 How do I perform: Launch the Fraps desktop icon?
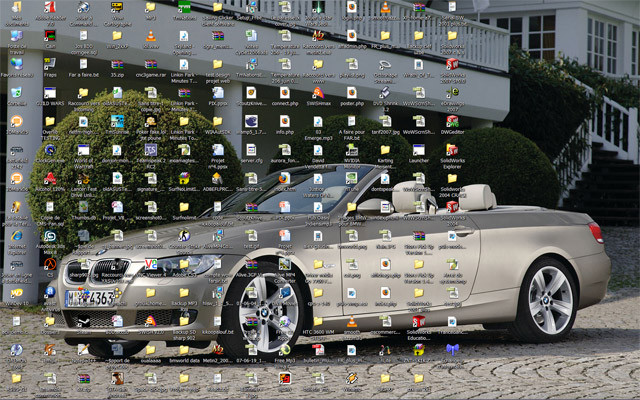point(50,64)
